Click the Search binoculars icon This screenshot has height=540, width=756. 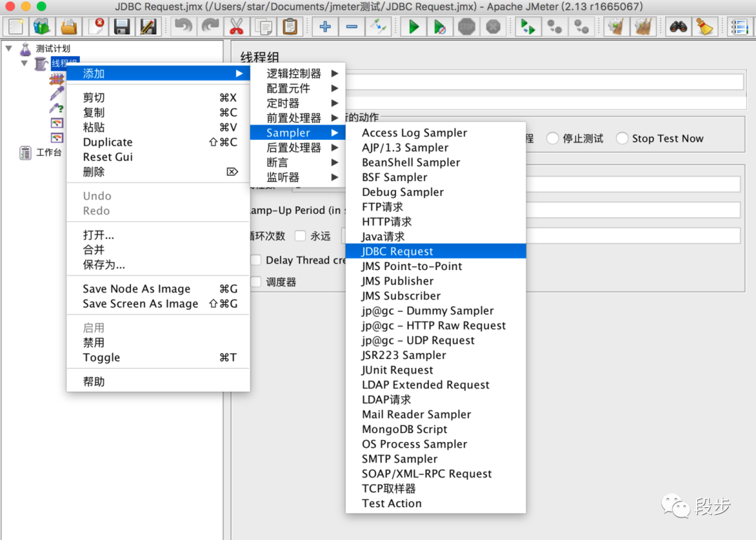pos(678,27)
